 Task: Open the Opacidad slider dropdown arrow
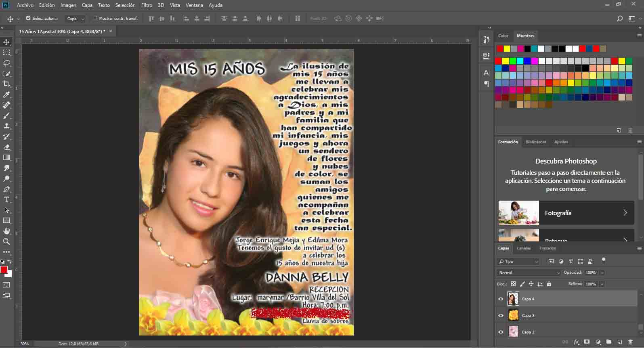(602, 273)
